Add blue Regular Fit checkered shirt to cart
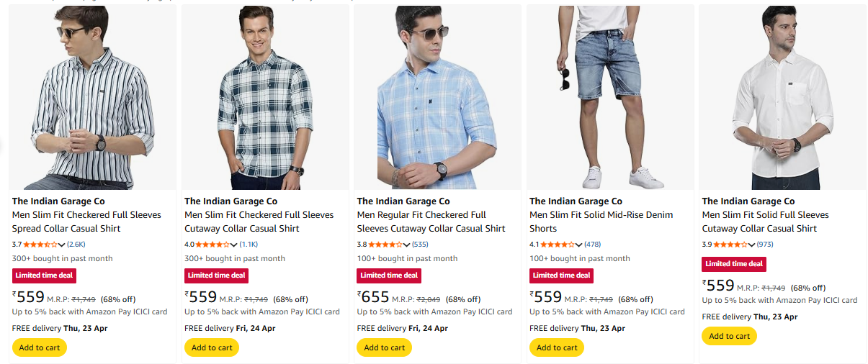 pos(384,347)
